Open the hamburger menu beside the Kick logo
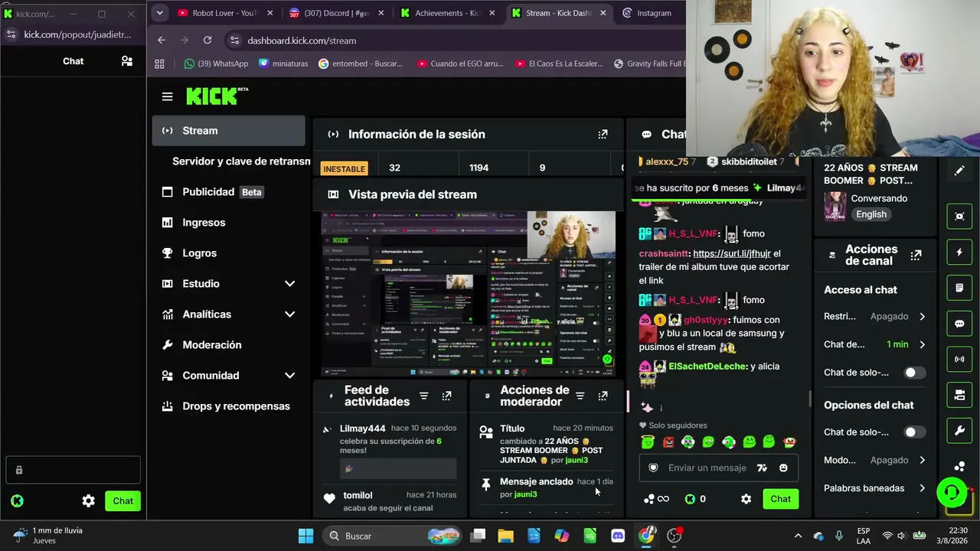 click(x=167, y=96)
